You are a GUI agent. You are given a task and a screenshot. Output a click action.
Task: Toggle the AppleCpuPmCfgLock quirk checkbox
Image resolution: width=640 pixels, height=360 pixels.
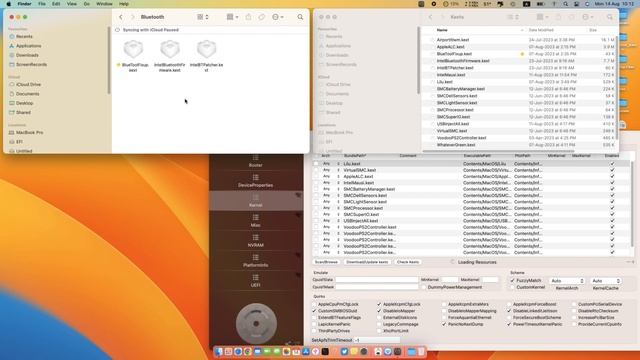tap(314, 304)
